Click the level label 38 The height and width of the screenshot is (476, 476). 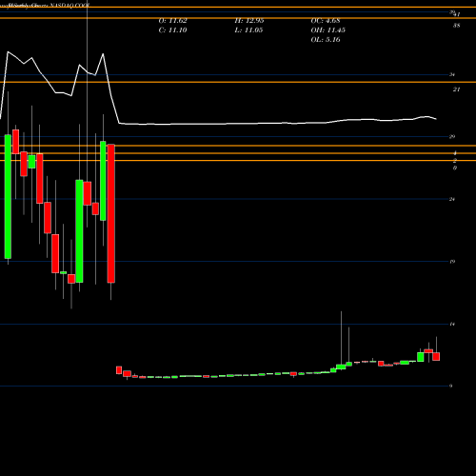coord(456,26)
